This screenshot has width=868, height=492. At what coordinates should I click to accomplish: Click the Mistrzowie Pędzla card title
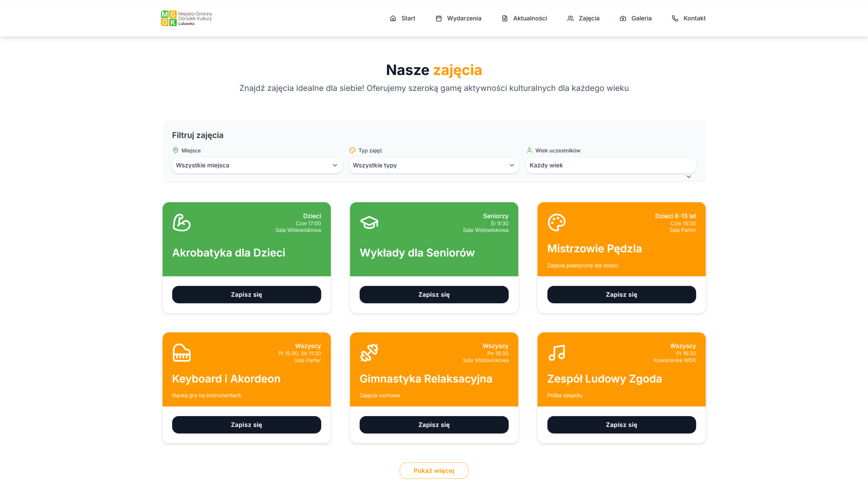pyautogui.click(x=594, y=249)
